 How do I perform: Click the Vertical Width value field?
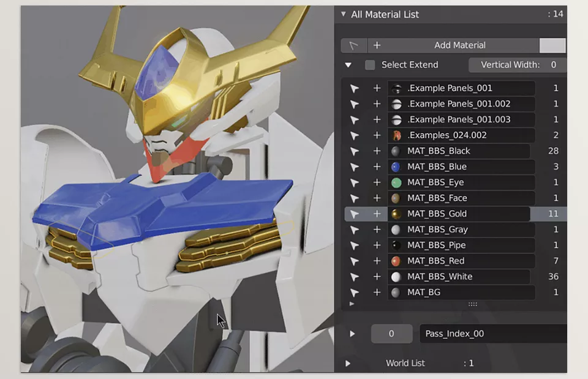518,65
